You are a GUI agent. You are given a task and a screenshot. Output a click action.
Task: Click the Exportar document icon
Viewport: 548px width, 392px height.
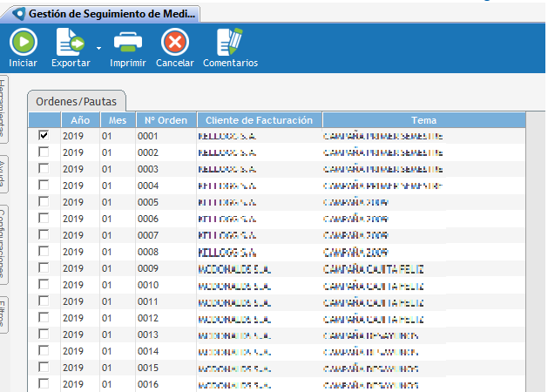coord(70,42)
